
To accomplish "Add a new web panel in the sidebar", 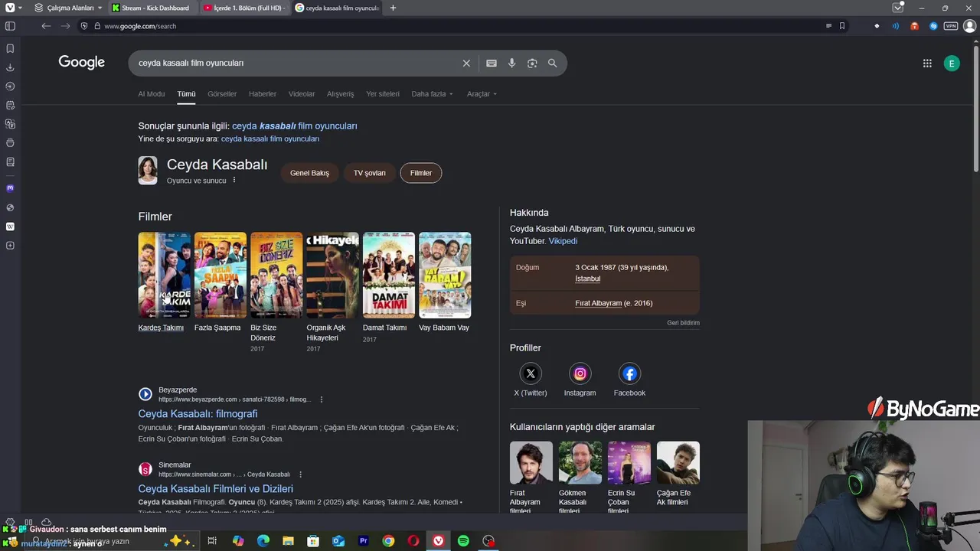I will pos(10,246).
